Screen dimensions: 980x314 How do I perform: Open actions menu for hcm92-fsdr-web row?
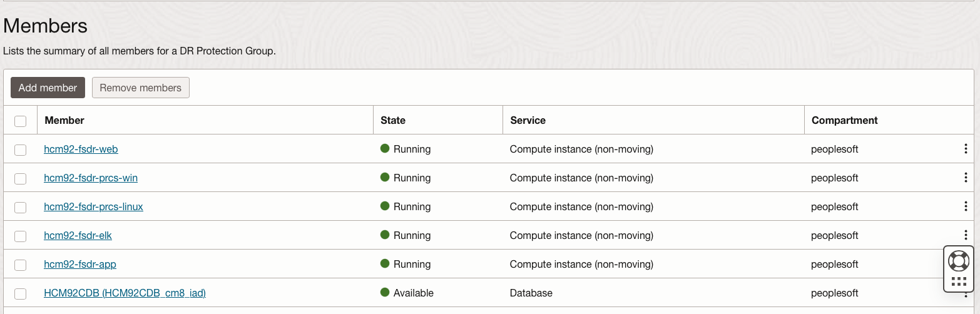pyautogui.click(x=966, y=149)
